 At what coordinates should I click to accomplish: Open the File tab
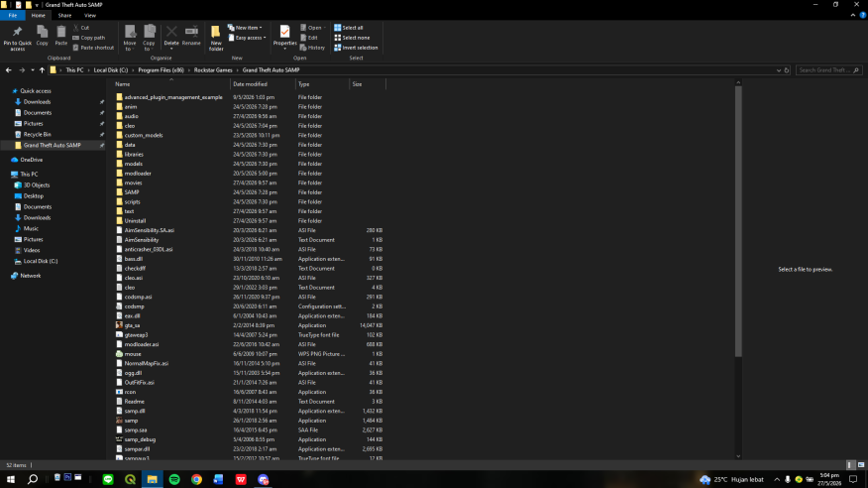point(12,16)
